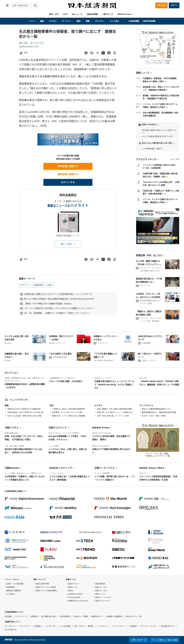Open the 事件・司法 category link
This screenshot has width=184, height=644.
point(23,43)
